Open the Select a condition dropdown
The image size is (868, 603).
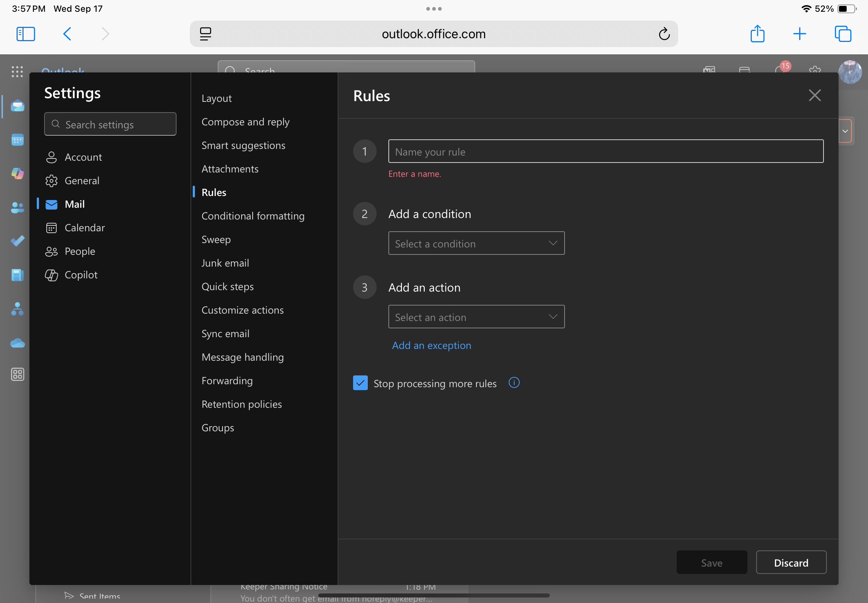(476, 243)
